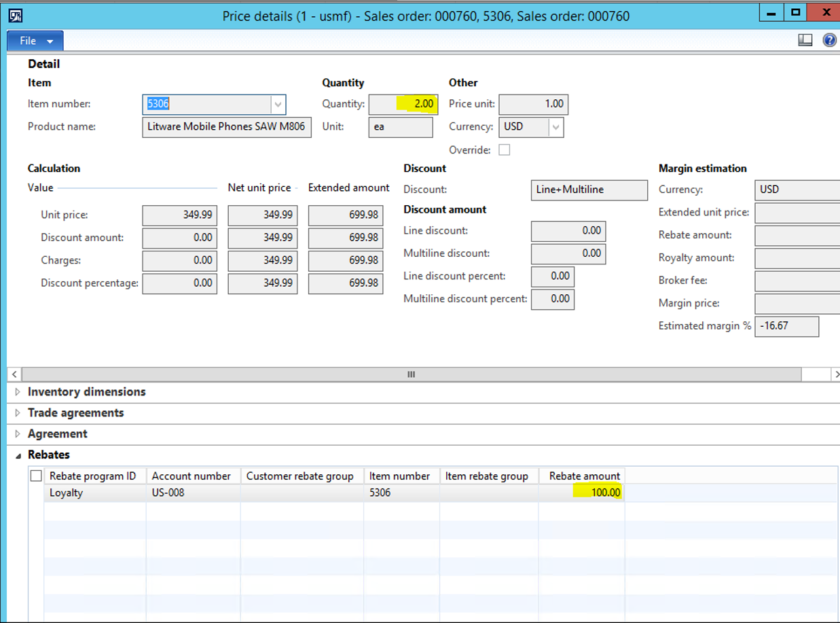The height and width of the screenshot is (623, 840).
Task: Open the File menu
Action: tap(35, 41)
